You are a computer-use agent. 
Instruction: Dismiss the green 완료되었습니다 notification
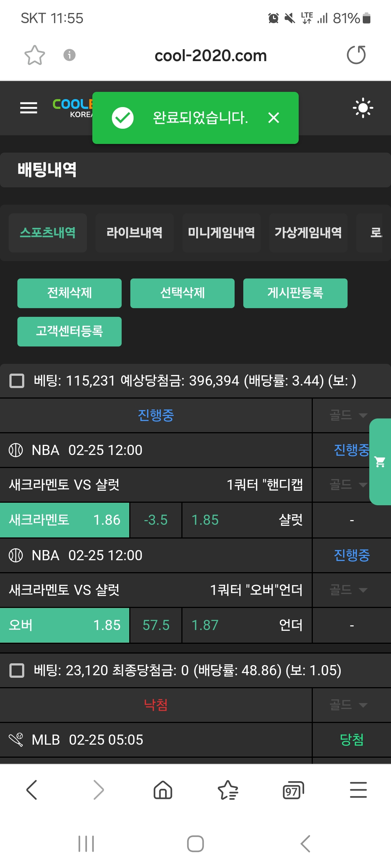click(x=274, y=118)
